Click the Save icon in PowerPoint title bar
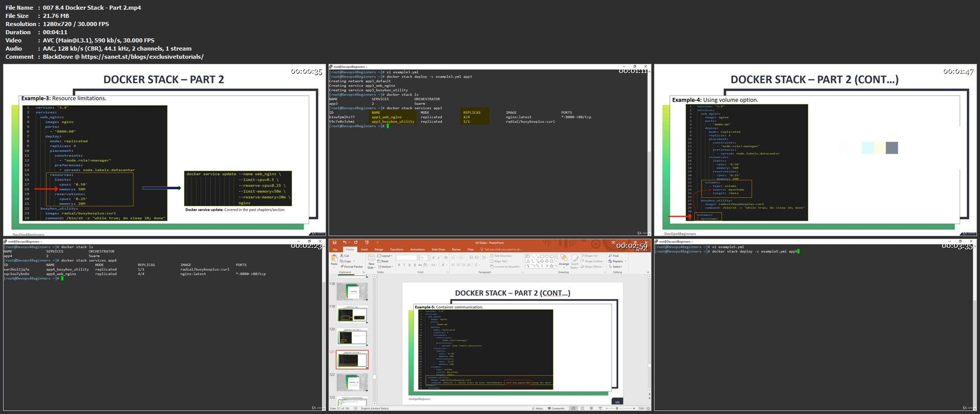Viewport: 980px width, 414px height. 335,243
